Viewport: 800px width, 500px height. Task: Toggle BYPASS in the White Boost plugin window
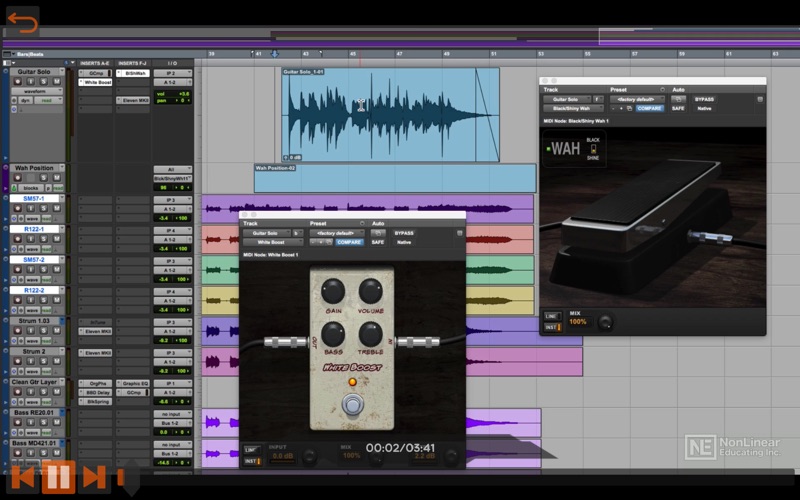(404, 233)
